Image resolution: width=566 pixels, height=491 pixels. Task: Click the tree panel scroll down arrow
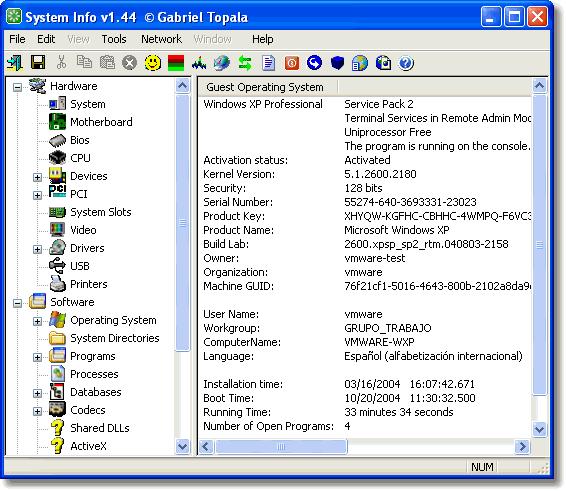pos(183,446)
